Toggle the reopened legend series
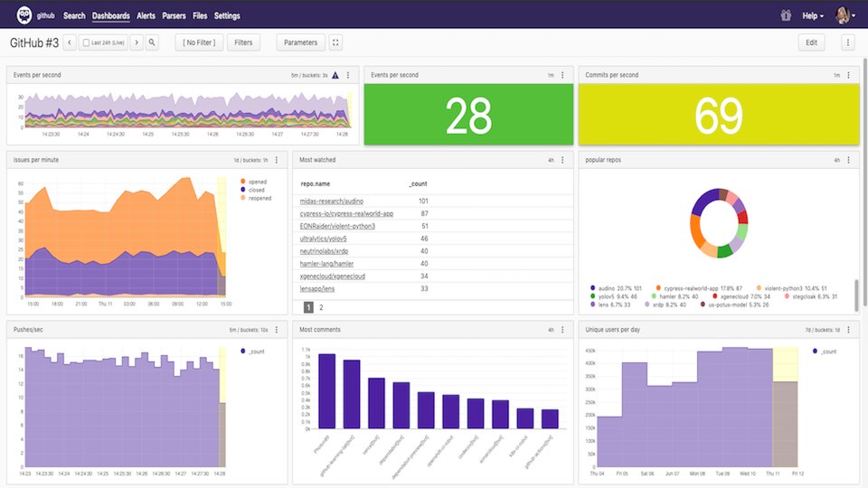Viewport: 868px width, 488px height. click(x=256, y=198)
